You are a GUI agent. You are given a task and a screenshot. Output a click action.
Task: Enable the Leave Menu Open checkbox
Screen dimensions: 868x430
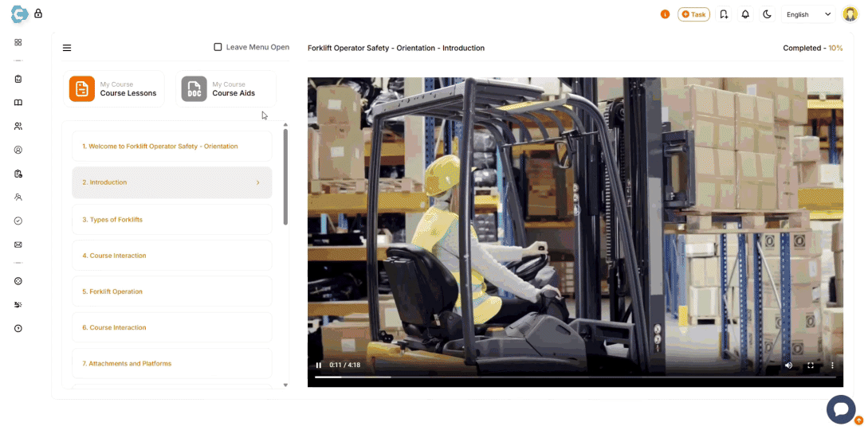coord(218,47)
